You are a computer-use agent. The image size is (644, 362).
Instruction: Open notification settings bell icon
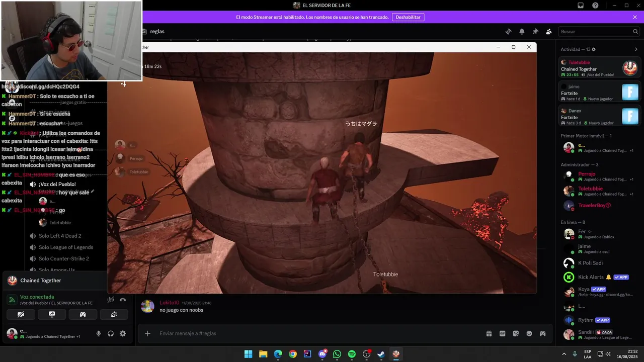tap(522, 31)
